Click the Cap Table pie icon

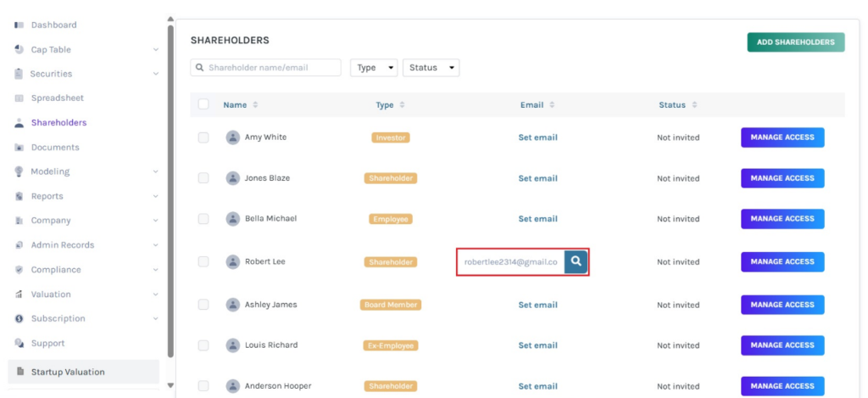pyautogui.click(x=19, y=49)
